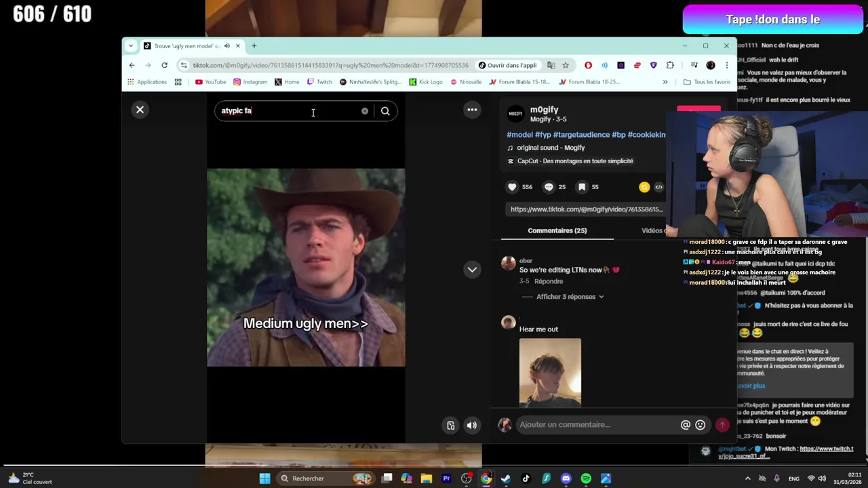The image size is (868, 488).
Task: Click the 'Ajouter un commentaire' field
Action: pyautogui.click(x=597, y=425)
